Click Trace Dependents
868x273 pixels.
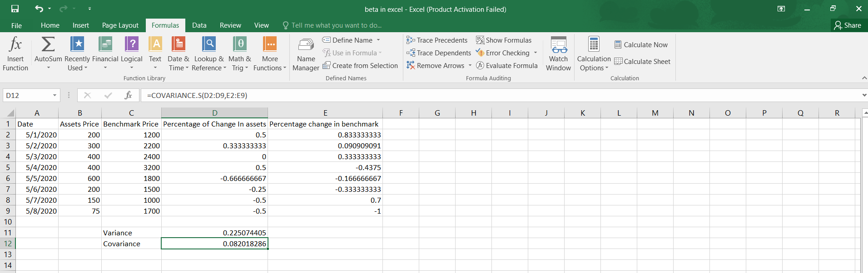point(439,53)
